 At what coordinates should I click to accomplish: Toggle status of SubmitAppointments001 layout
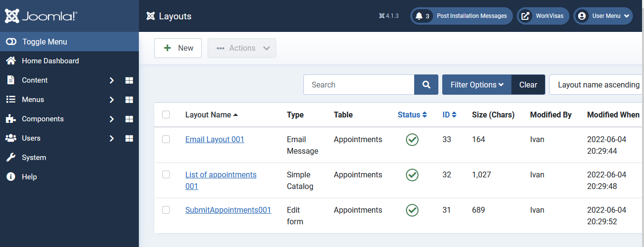pos(412,210)
